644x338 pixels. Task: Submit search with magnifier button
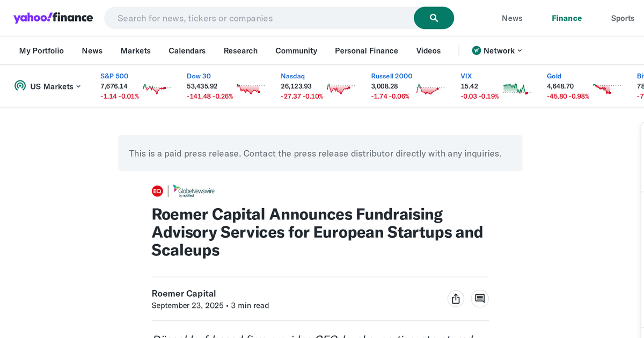point(434,18)
